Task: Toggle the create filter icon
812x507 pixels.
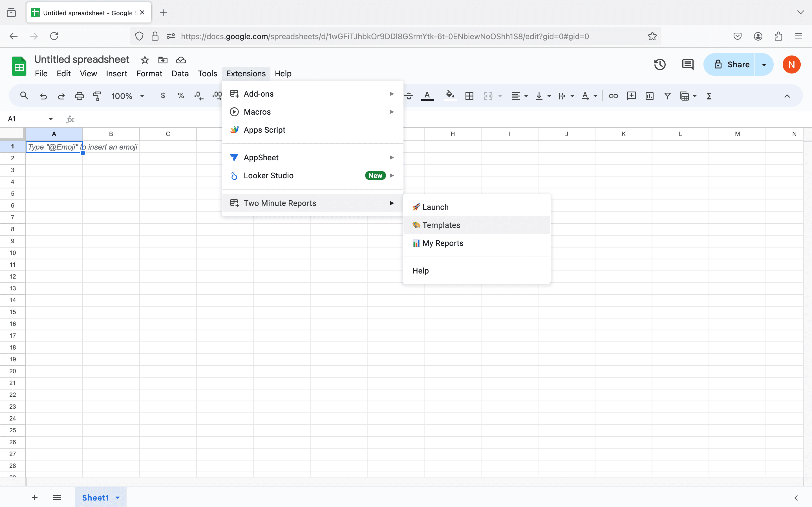Action: pyautogui.click(x=667, y=96)
